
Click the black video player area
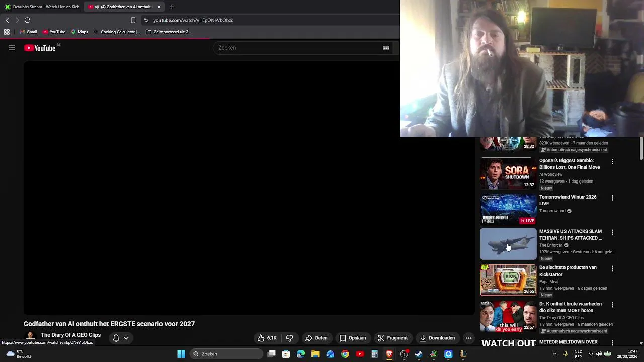pyautogui.click(x=250, y=189)
